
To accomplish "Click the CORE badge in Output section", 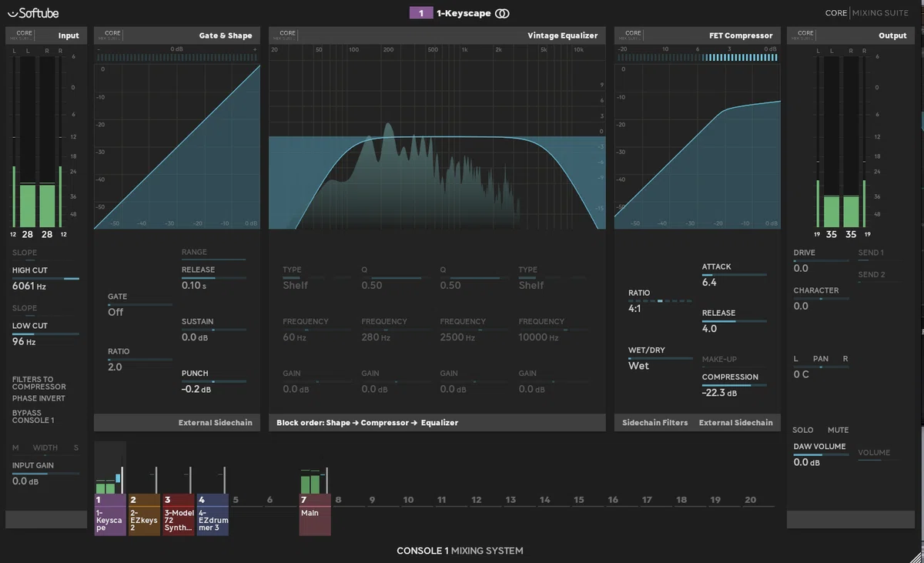I will coord(805,35).
